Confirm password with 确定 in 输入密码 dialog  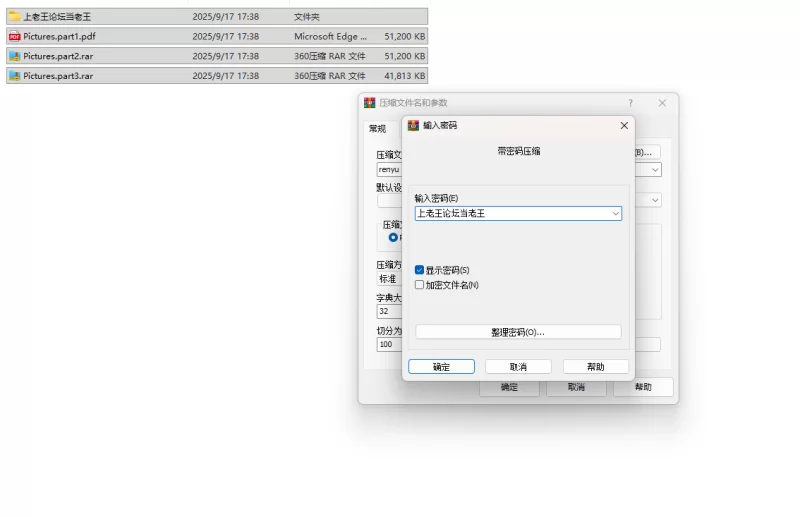pos(441,367)
